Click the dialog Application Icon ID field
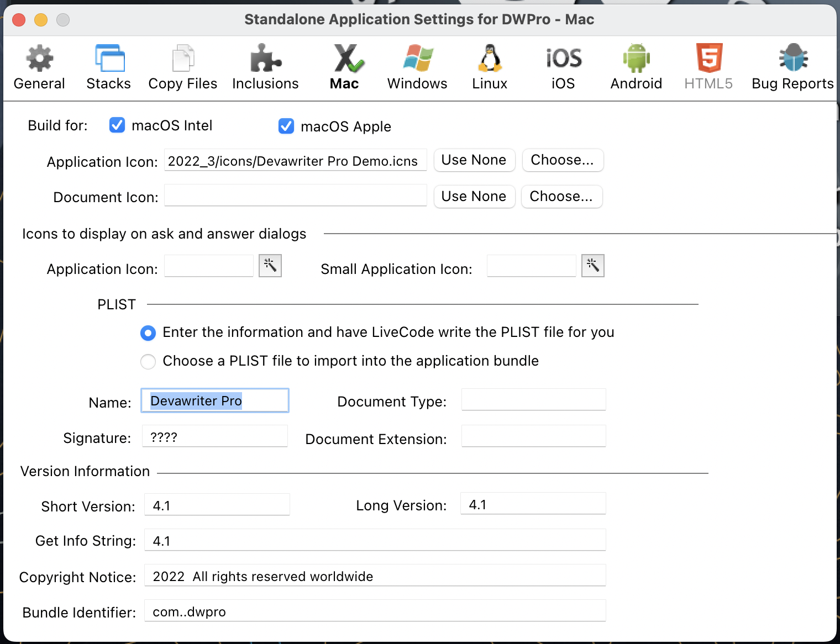This screenshot has width=840, height=644. pos(209,266)
